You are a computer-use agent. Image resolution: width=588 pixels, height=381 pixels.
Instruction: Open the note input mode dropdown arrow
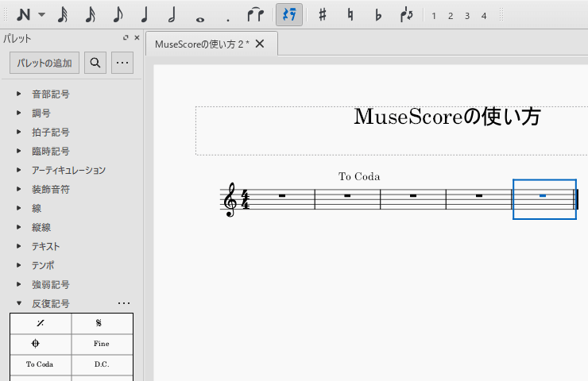click(42, 15)
